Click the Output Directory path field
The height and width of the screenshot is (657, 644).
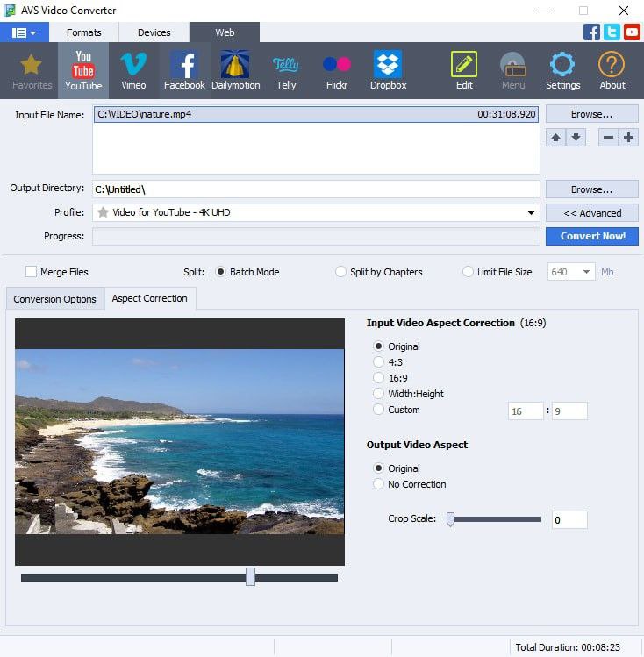[316, 189]
